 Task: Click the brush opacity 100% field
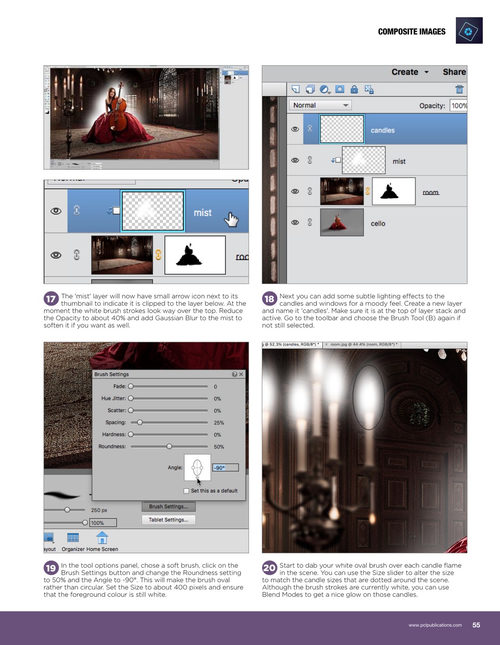[103, 523]
